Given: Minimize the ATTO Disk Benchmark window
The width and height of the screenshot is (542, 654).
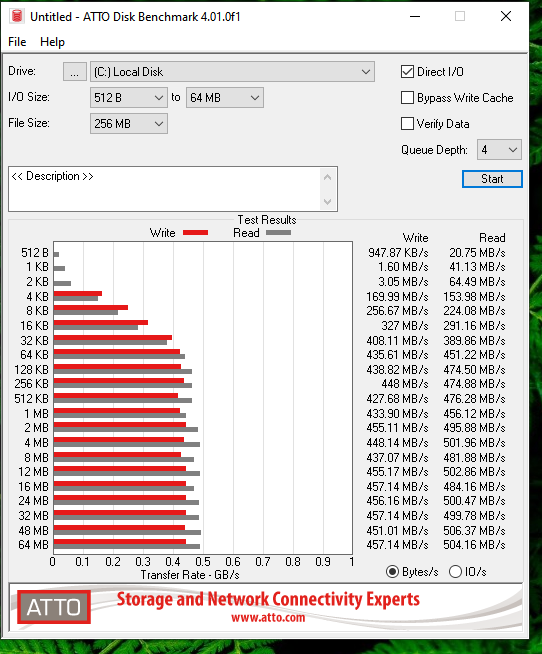Looking at the screenshot, I should coord(415,16).
